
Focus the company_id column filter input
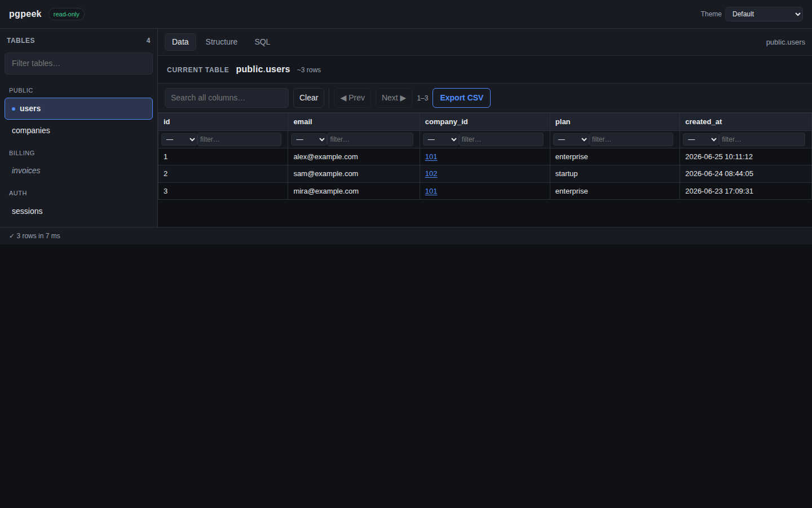pos(501,139)
